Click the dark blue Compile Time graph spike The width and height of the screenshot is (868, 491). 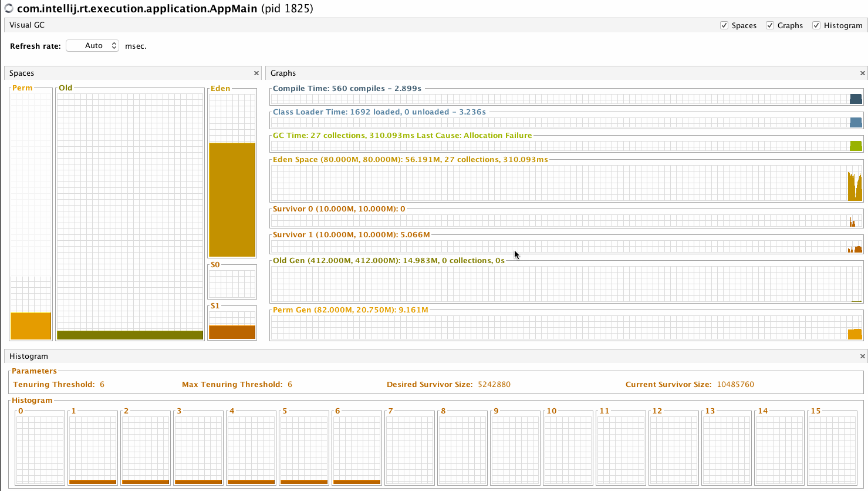(856, 99)
